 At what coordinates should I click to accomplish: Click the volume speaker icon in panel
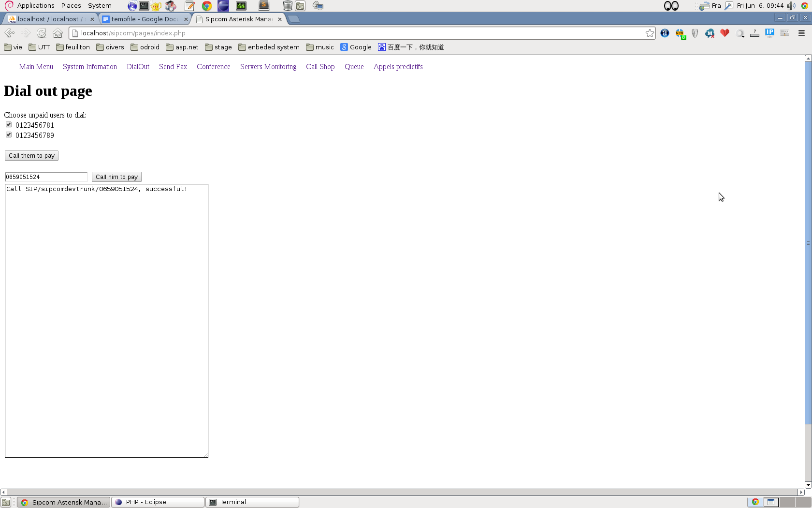(791, 6)
